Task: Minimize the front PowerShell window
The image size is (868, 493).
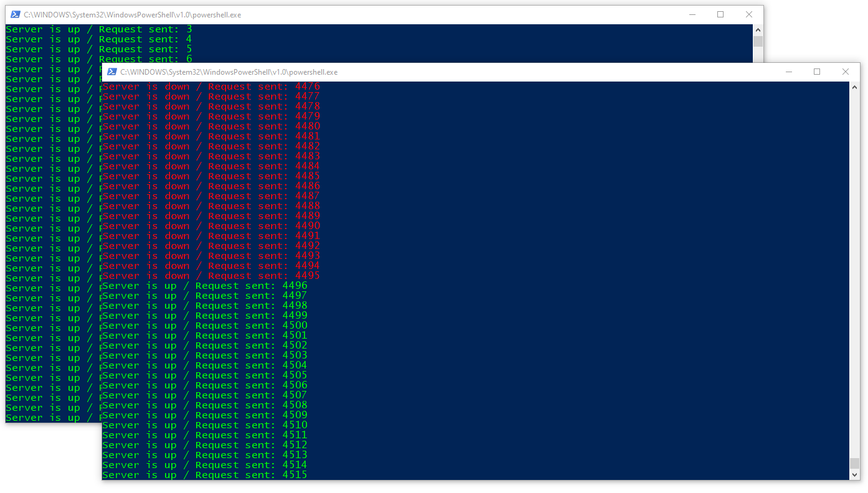Action: point(788,72)
